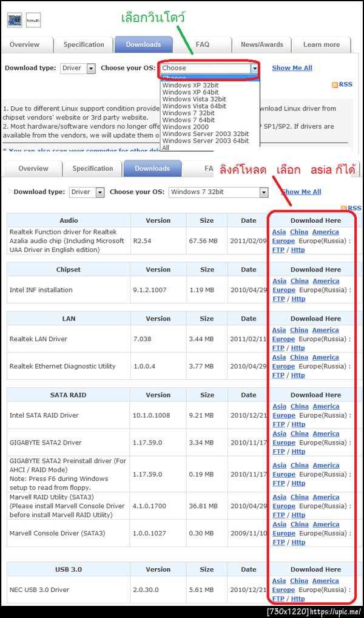
Task: Open the News/Awards tab
Action: 262,44
